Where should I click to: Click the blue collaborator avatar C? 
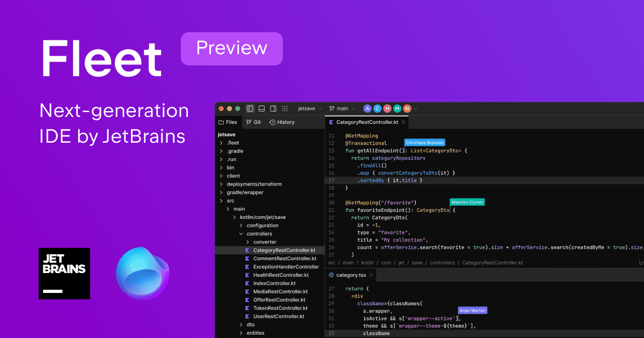(377, 108)
